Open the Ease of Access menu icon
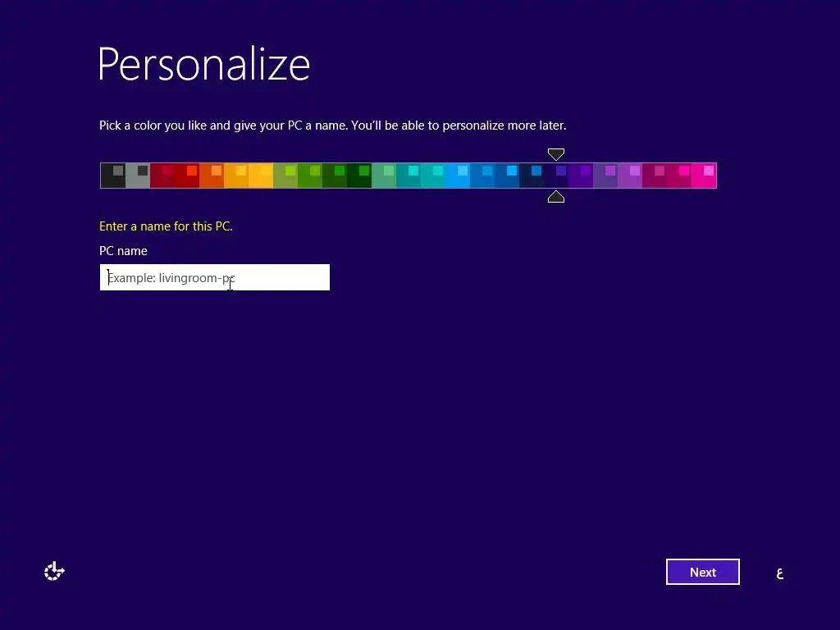The image size is (840, 630). tap(54, 572)
